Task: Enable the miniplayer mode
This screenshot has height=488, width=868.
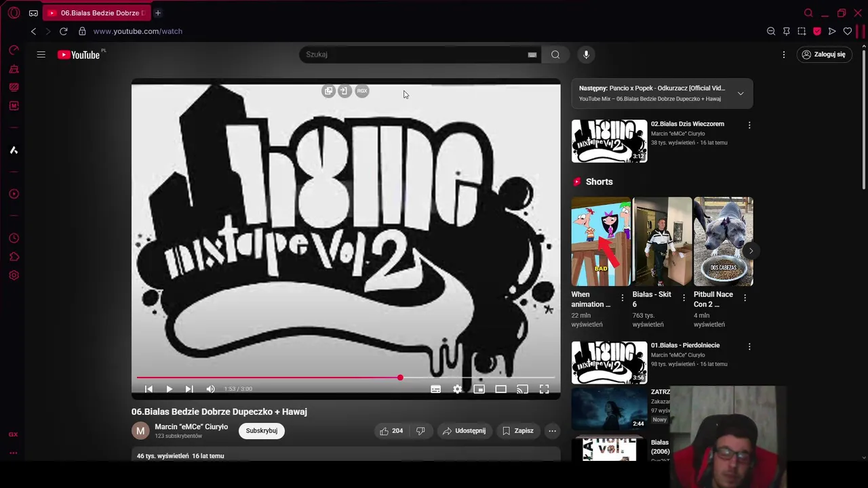Action: [479, 389]
